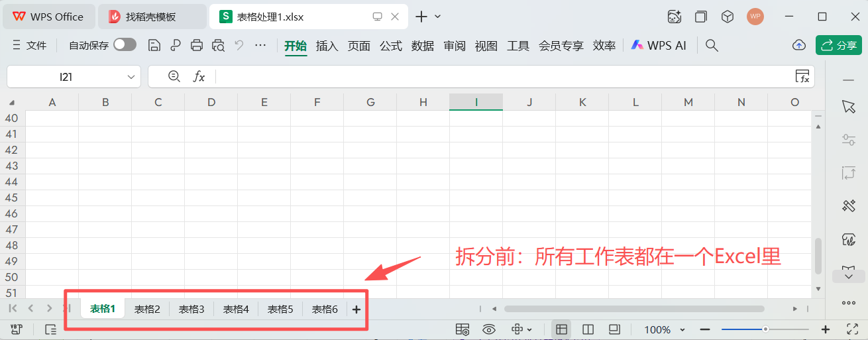Select the 表格5 sheet tab
This screenshot has width=868, height=340.
[x=280, y=309]
